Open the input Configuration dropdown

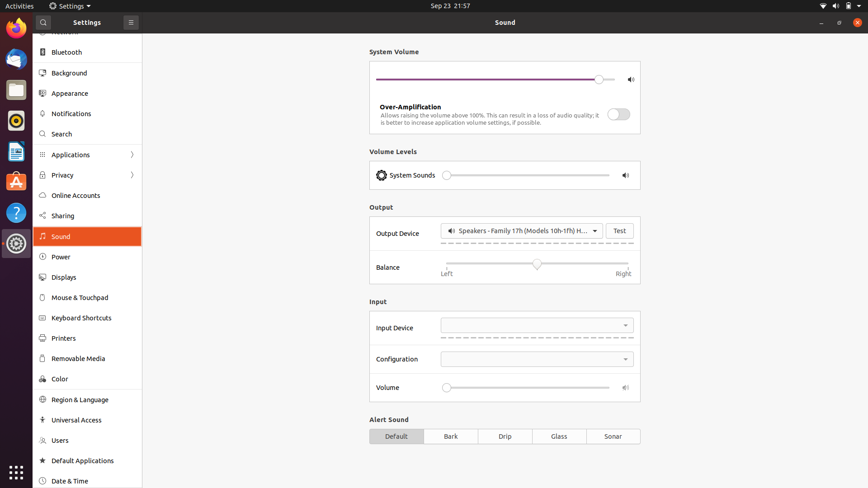tap(537, 359)
